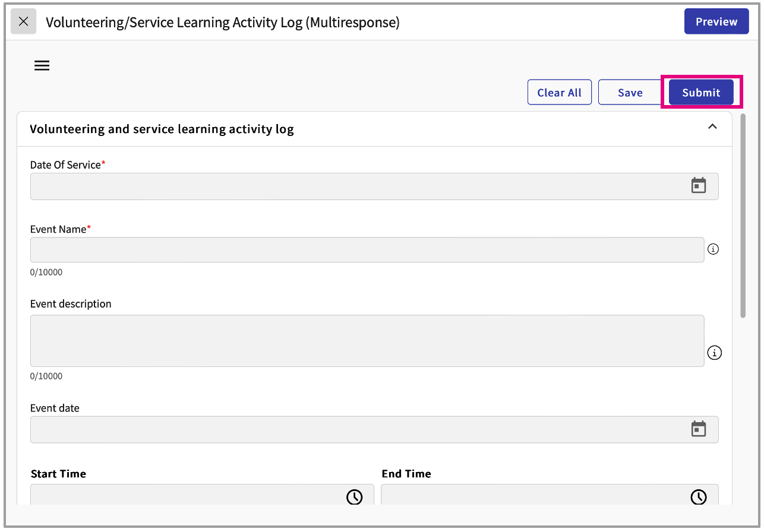Click the Preview button

point(716,22)
